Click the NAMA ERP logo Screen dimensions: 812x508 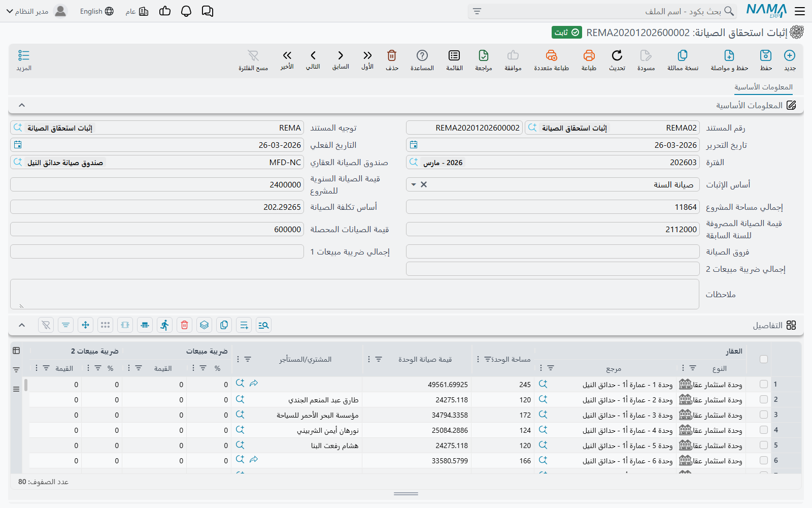[x=766, y=11]
